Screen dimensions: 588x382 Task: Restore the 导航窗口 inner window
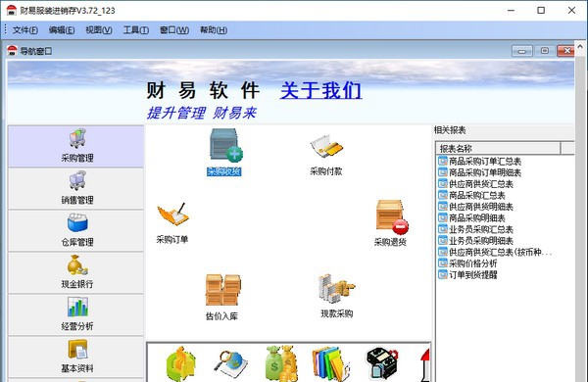545,51
